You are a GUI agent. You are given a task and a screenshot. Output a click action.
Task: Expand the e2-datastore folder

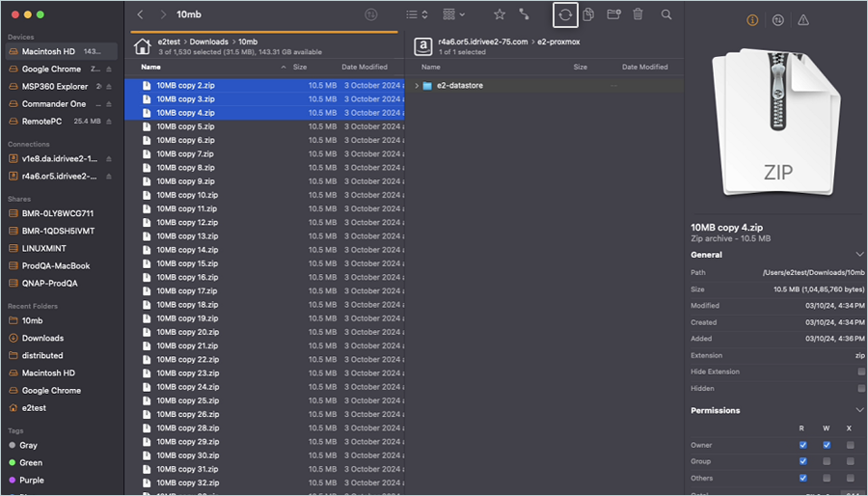tap(417, 86)
